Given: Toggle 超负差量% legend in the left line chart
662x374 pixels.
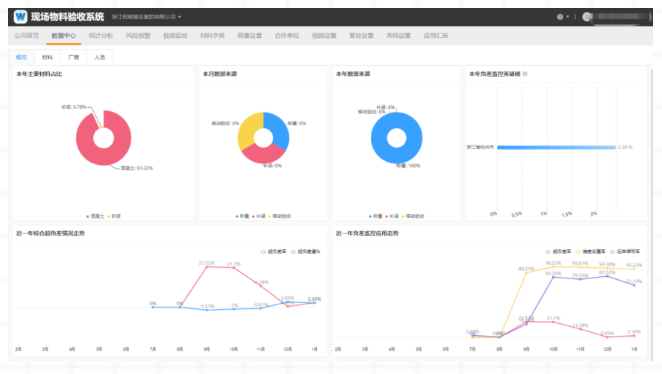Looking at the screenshot, I should 306,252.
